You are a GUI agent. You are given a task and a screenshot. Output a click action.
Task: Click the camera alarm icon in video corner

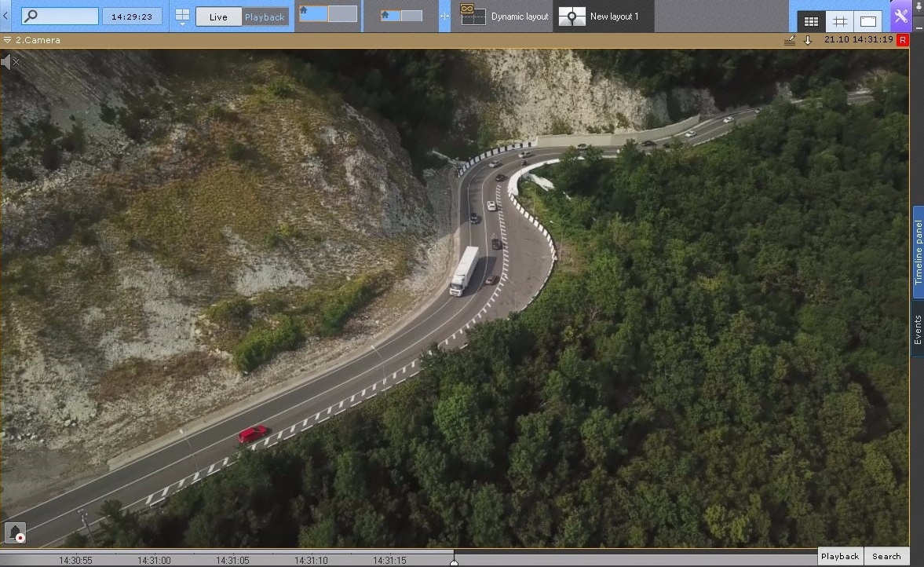tap(16, 532)
